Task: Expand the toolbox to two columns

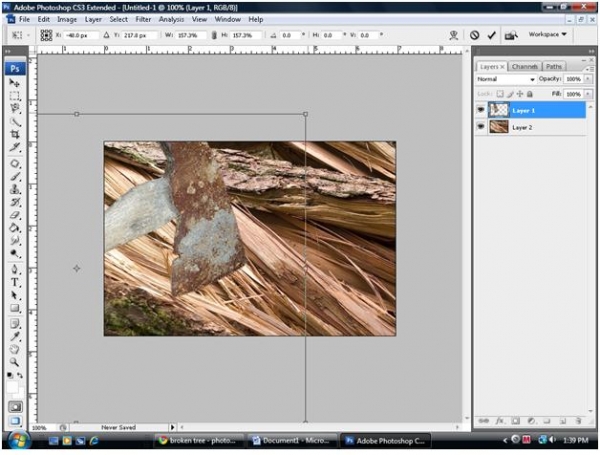Action: (8, 51)
